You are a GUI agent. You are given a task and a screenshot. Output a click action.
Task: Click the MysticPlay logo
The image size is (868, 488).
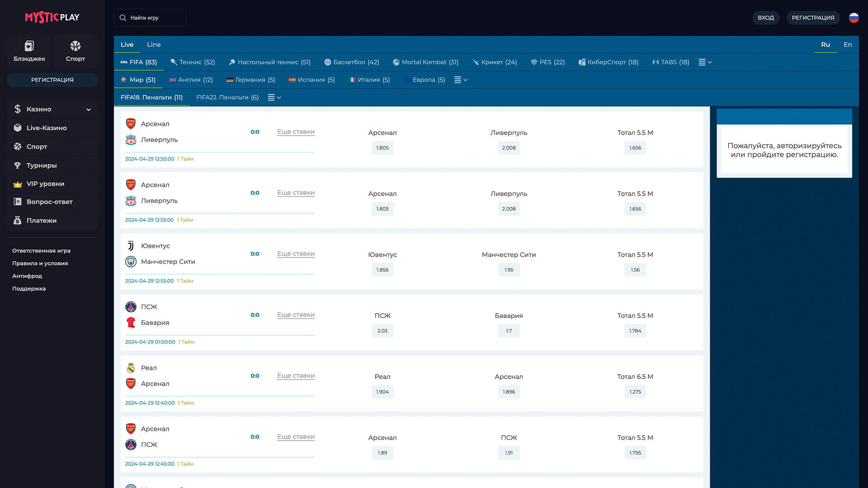(52, 17)
